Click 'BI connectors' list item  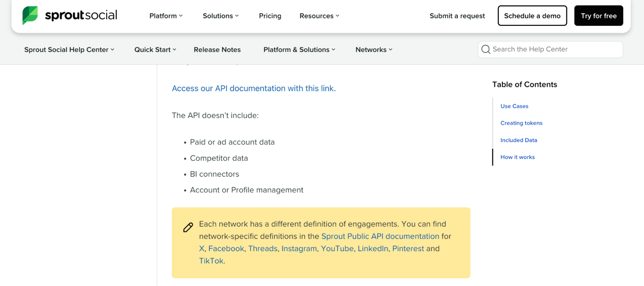(x=215, y=174)
